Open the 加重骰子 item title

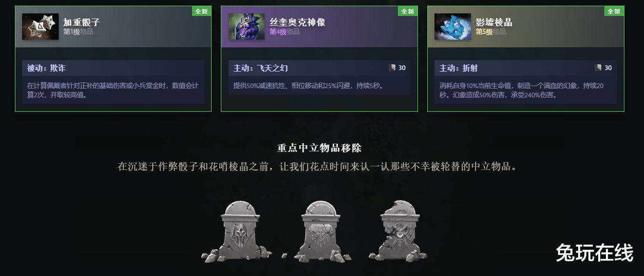click(81, 23)
